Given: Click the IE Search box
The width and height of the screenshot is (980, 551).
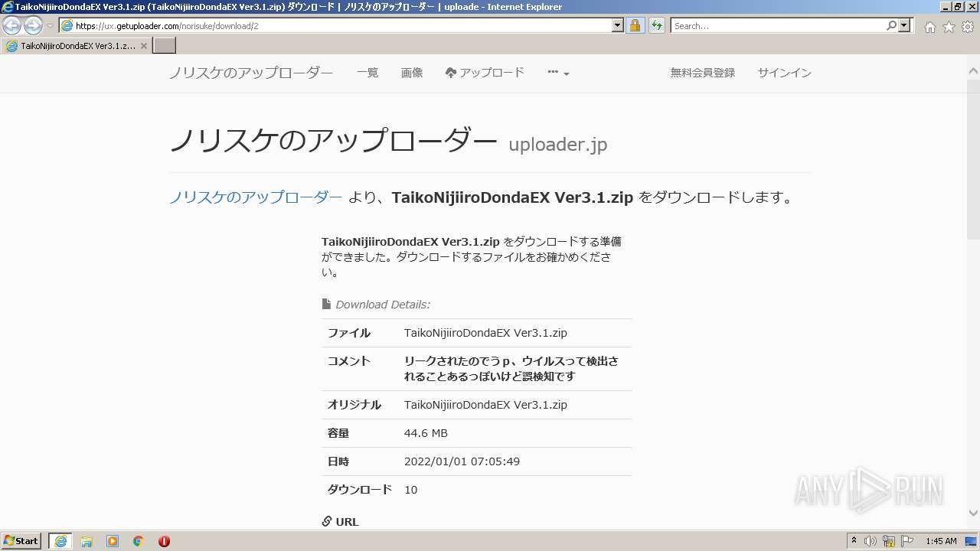Looking at the screenshot, I should (778, 25).
